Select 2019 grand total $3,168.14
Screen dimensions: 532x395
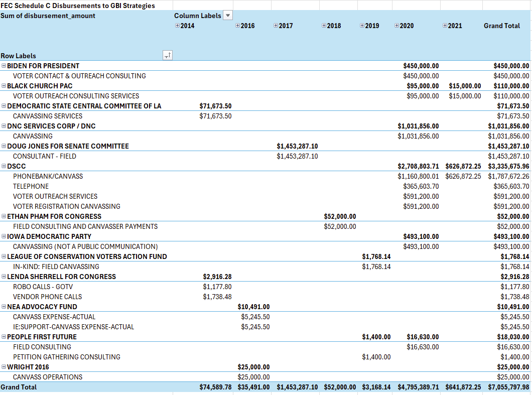click(376, 387)
